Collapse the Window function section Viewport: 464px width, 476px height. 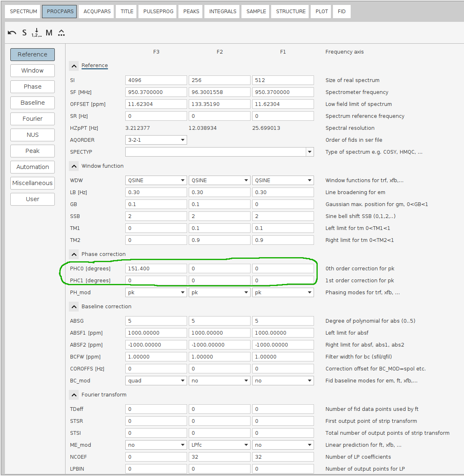74,166
